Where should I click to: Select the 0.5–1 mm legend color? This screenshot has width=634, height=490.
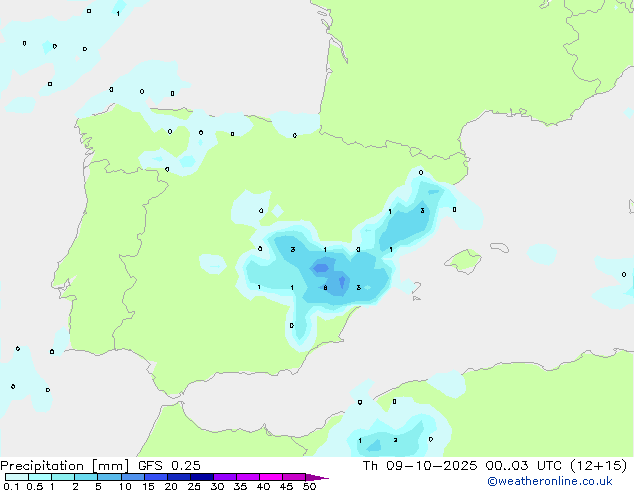[40, 477]
